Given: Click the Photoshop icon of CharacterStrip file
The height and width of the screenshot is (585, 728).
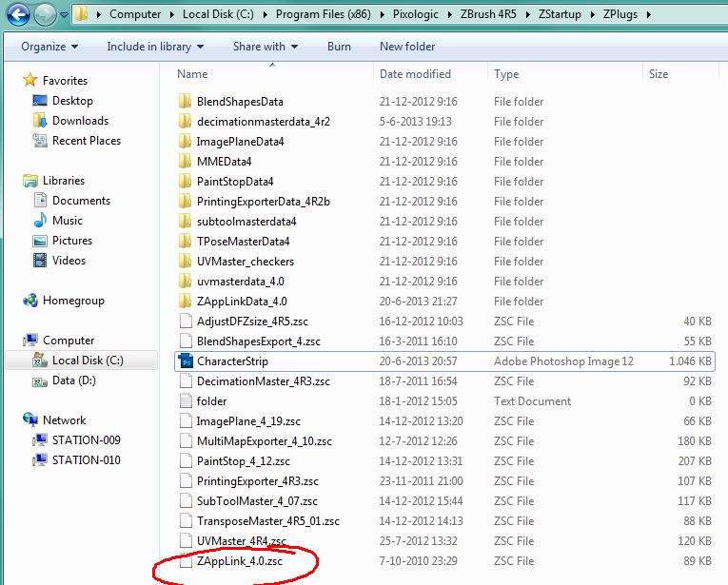Looking at the screenshot, I should pos(186,361).
